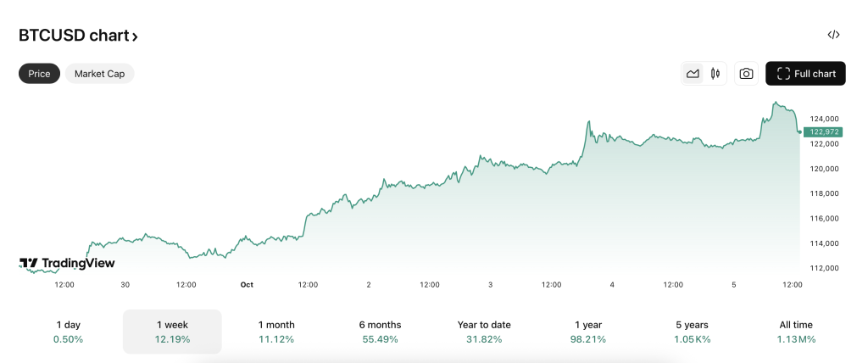Choose the 1 day time range

pos(70,332)
